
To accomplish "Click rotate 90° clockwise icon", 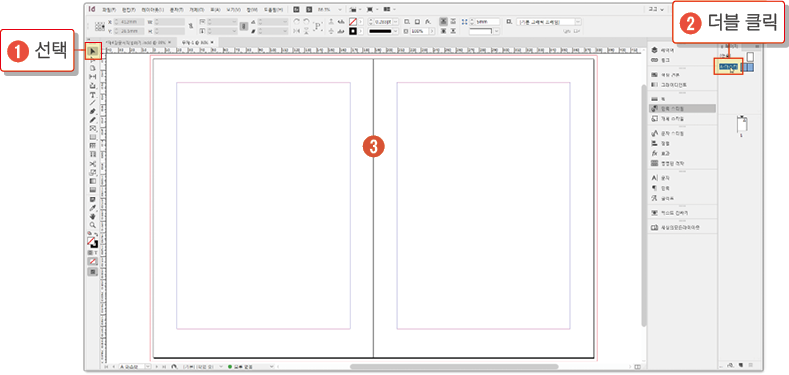I will 296,21.
